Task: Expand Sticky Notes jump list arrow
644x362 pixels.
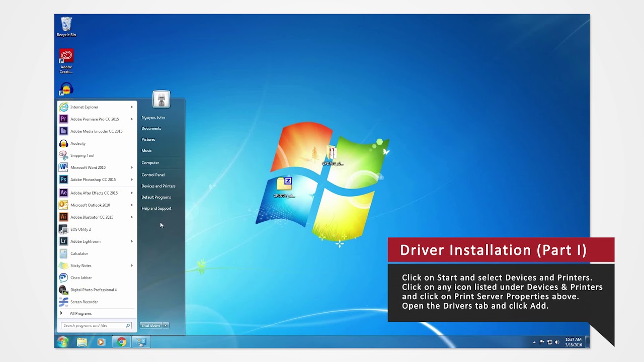Action: pos(132,265)
